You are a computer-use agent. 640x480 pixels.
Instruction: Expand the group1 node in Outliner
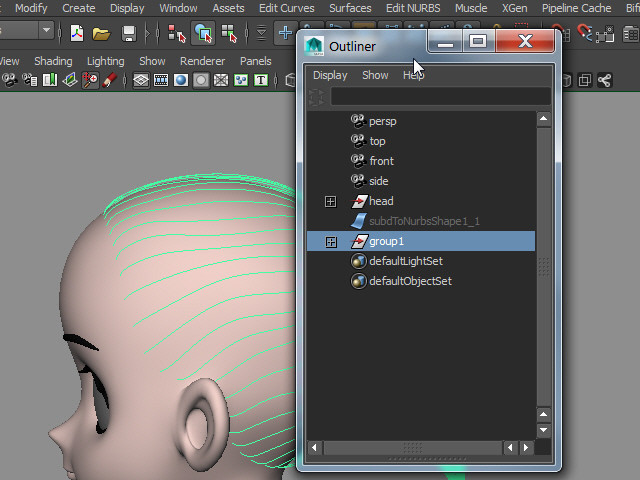point(331,242)
